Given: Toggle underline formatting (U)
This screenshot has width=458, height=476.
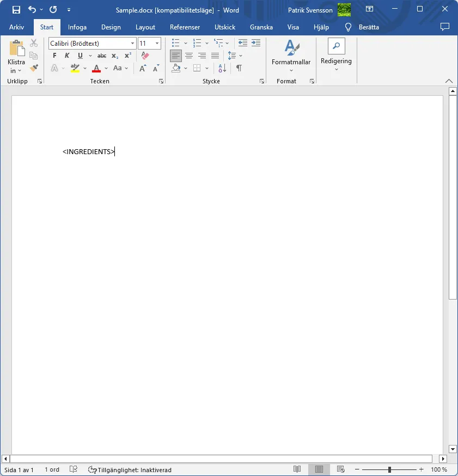Looking at the screenshot, I should [x=80, y=56].
